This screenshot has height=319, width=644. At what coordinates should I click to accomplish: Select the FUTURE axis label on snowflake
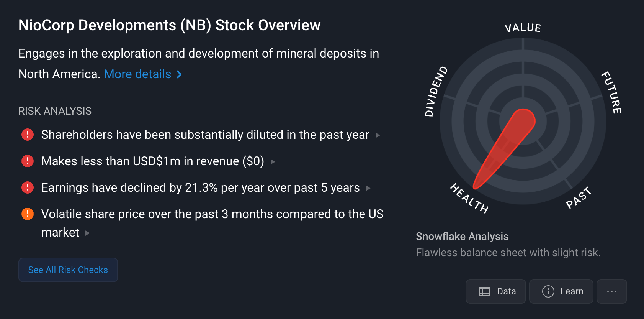click(x=611, y=92)
